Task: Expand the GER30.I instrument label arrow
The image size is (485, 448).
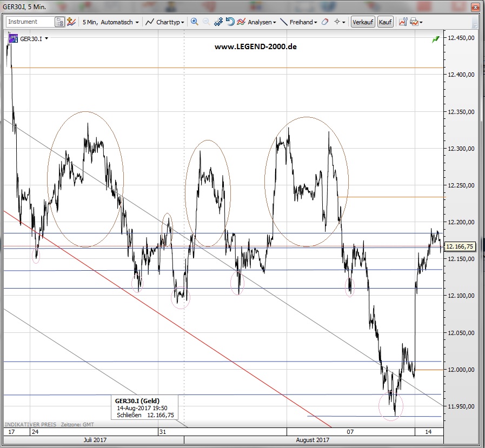Action: (x=47, y=39)
